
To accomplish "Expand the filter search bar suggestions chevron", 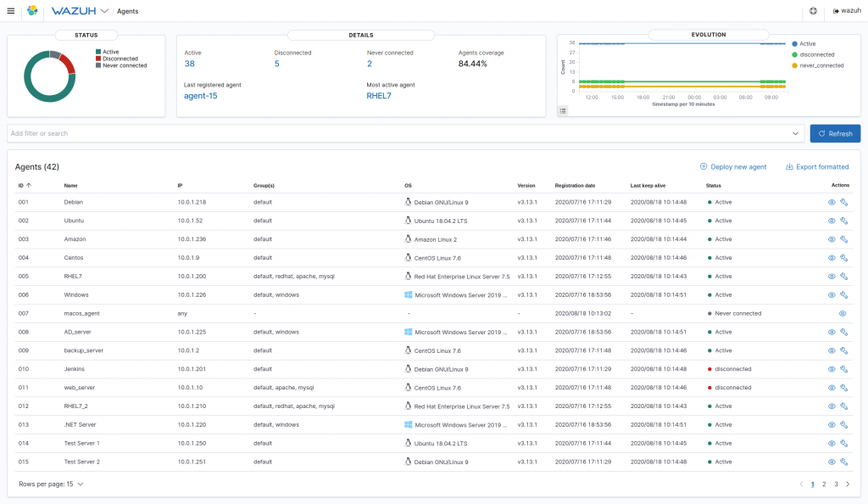I will (795, 133).
